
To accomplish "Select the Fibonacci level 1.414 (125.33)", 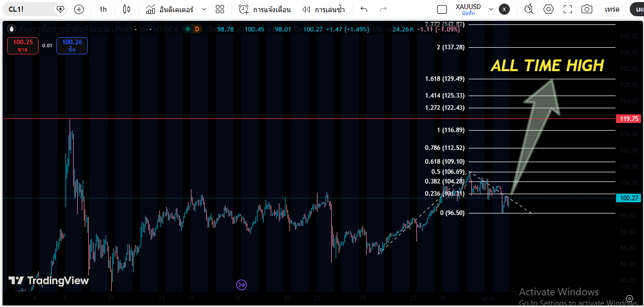I will (x=444, y=96).
